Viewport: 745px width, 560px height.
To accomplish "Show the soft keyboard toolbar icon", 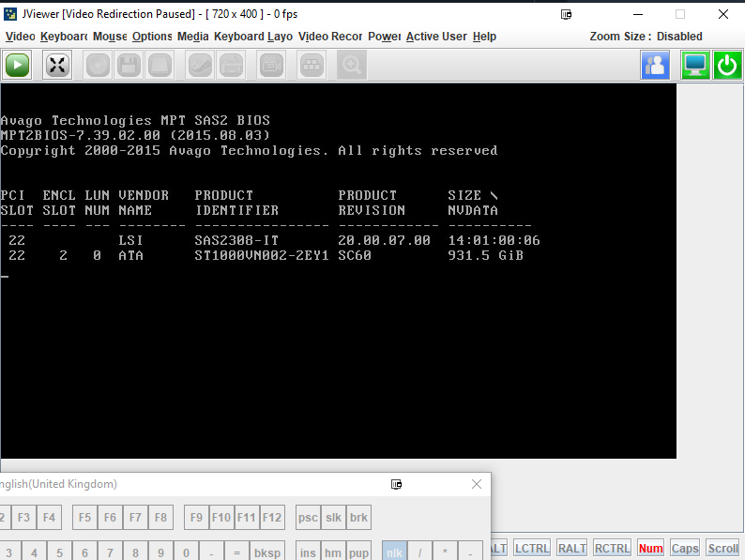I will 232,65.
